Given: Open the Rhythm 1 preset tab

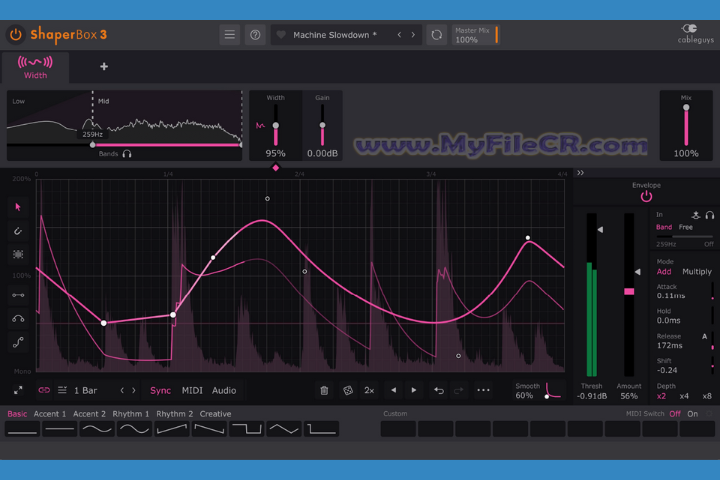Looking at the screenshot, I should [x=130, y=414].
